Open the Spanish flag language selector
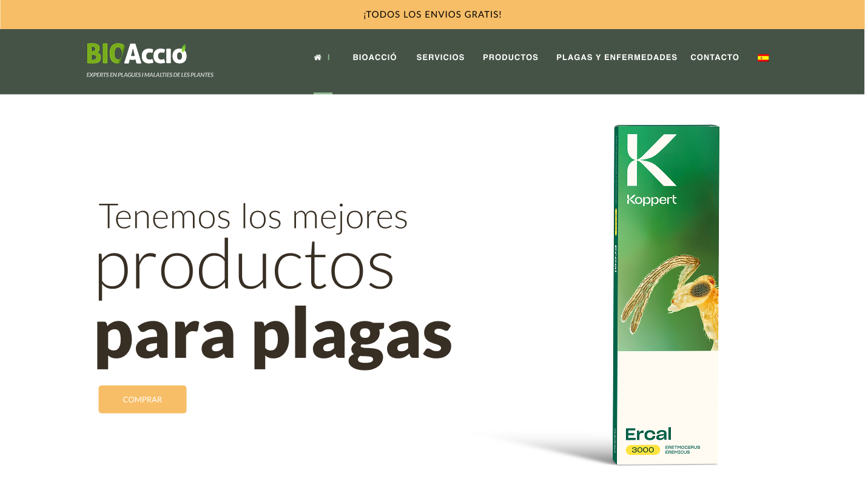The image size is (865, 504). point(763,58)
